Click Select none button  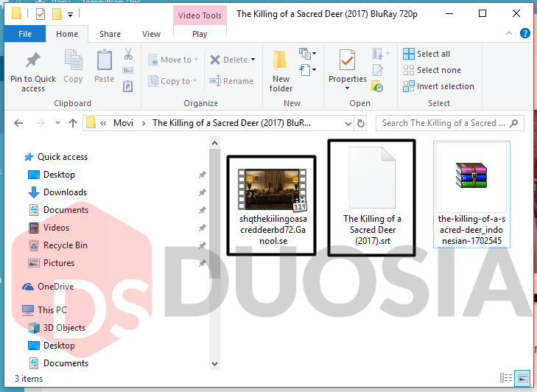[x=432, y=70]
